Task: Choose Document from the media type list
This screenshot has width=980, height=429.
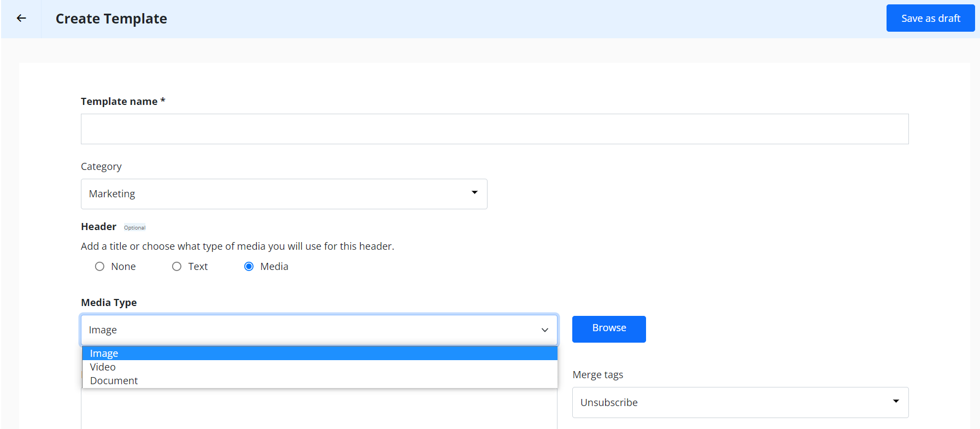Action: tap(320, 381)
